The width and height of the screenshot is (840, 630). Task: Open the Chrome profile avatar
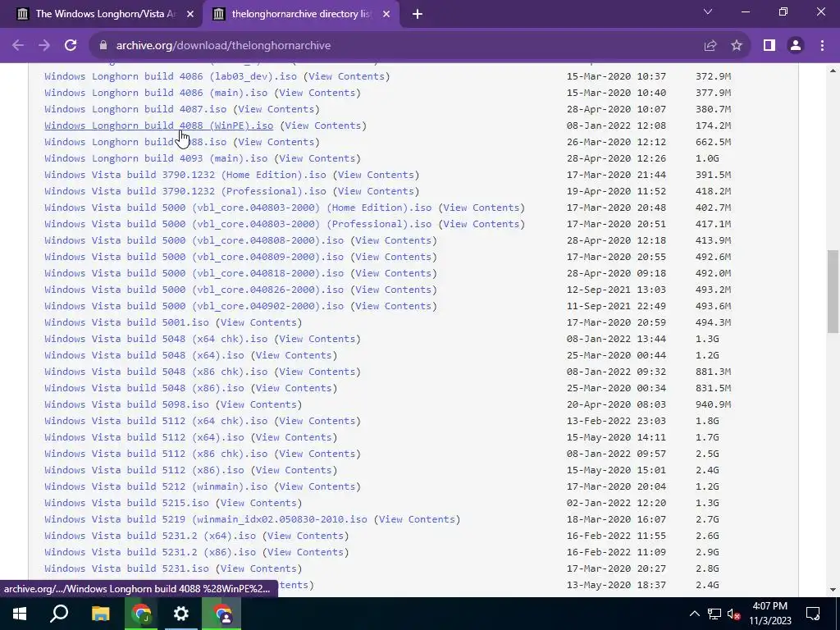pos(796,46)
